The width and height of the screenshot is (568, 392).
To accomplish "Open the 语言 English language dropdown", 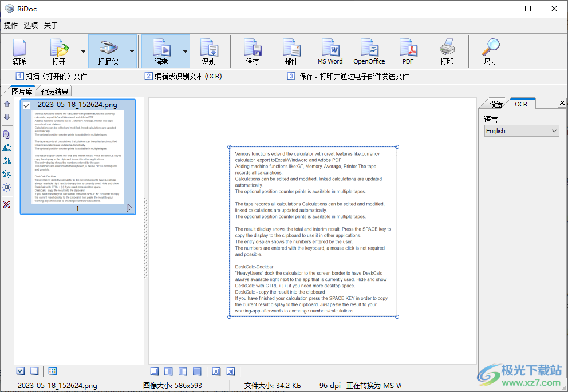I will point(522,131).
